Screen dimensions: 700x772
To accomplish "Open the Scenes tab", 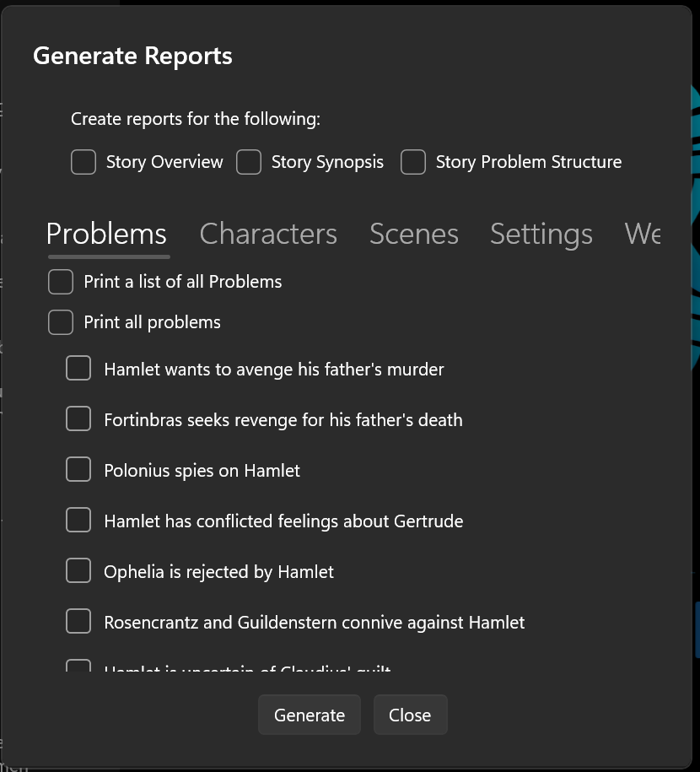I will 414,234.
